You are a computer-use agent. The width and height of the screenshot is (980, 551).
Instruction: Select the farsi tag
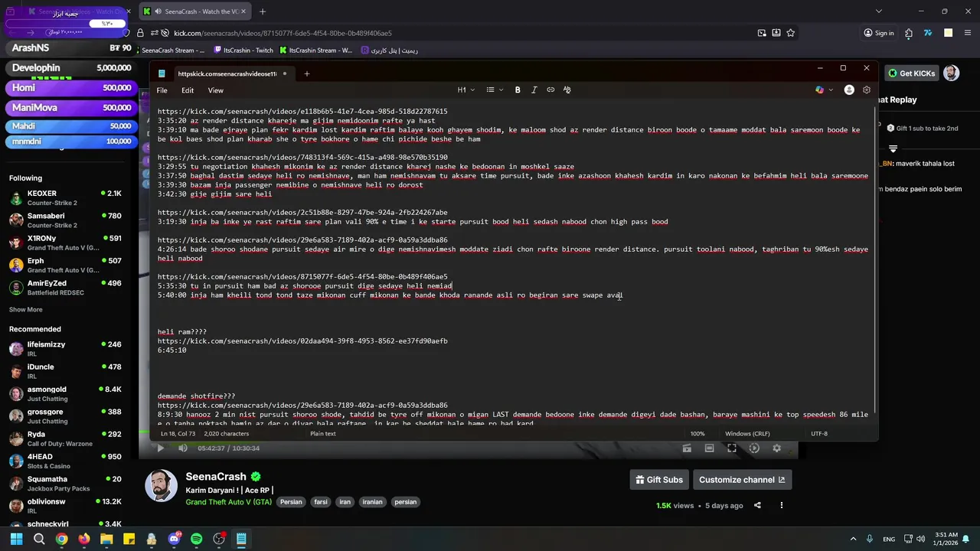[321, 502]
